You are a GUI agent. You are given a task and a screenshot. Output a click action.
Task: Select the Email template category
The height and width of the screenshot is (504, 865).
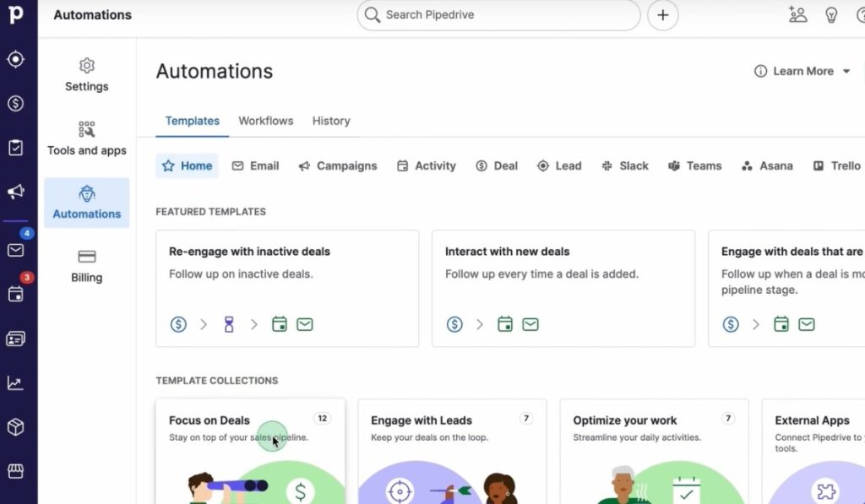[255, 166]
